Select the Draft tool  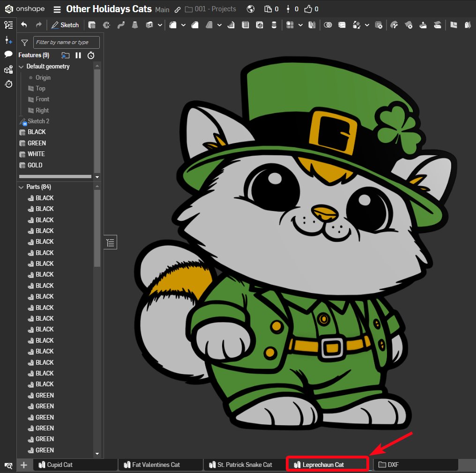[209, 25]
